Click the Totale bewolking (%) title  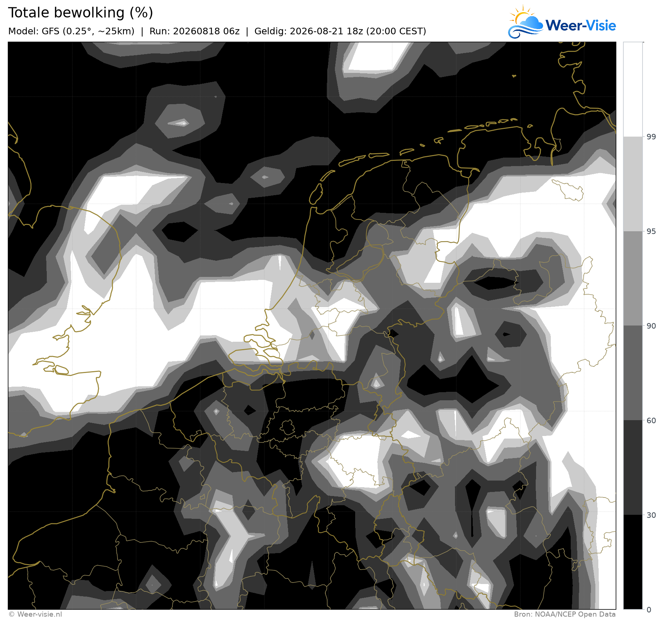(x=80, y=13)
